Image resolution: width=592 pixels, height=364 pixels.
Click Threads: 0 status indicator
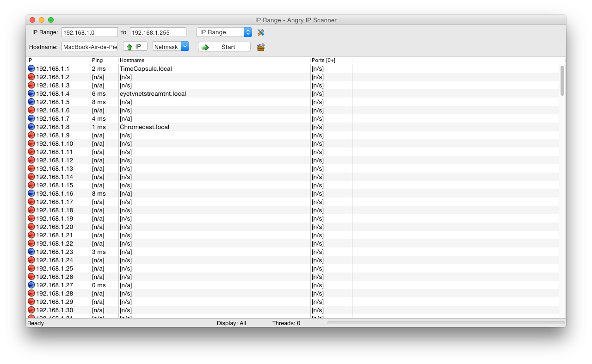[x=286, y=323]
